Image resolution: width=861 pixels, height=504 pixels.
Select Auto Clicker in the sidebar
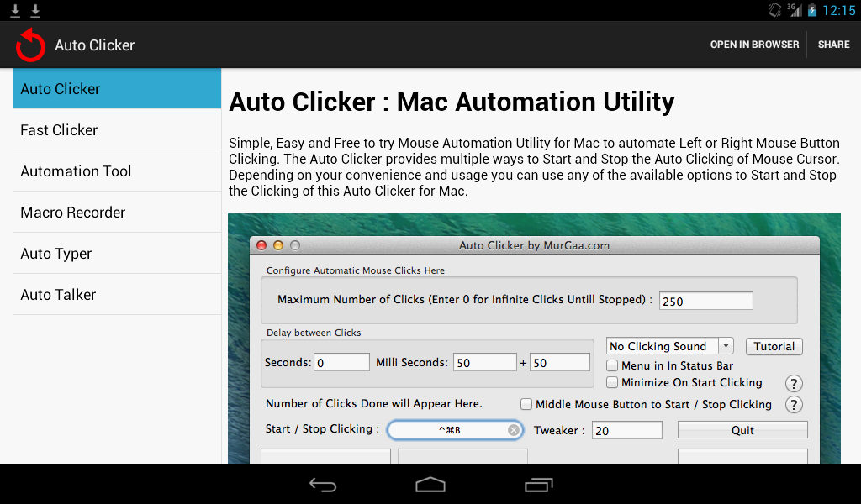118,88
